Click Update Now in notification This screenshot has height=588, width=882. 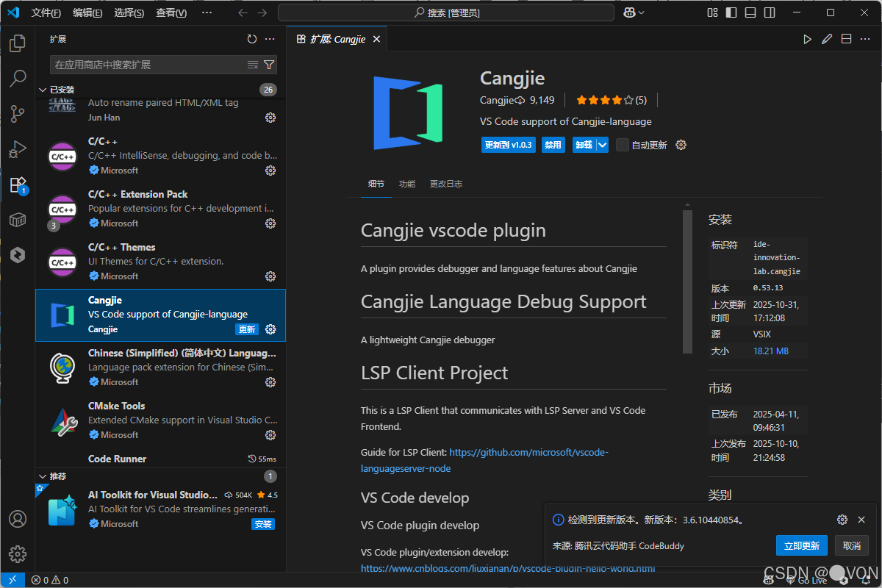(801, 545)
